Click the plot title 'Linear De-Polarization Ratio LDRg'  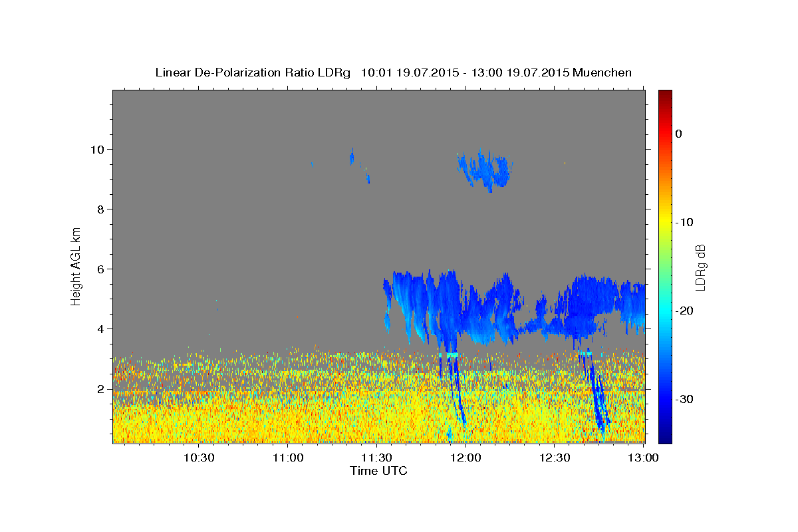tap(252, 72)
